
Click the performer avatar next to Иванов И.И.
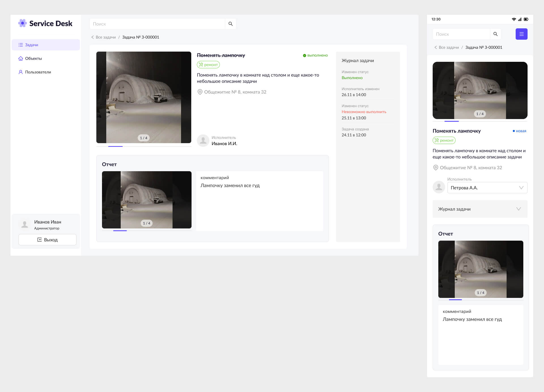tap(203, 141)
